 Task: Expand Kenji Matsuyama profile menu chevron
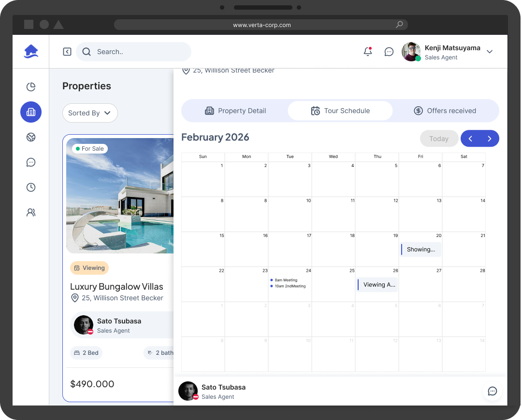click(489, 52)
